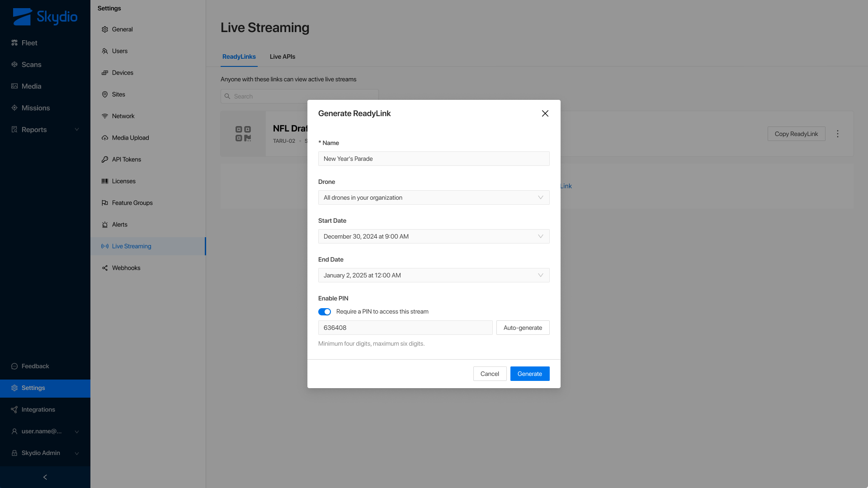
Task: Expand the Start Date picker
Action: (x=434, y=236)
